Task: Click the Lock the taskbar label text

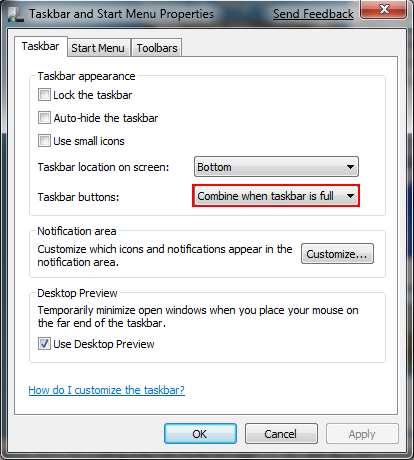Action: pyautogui.click(x=93, y=95)
